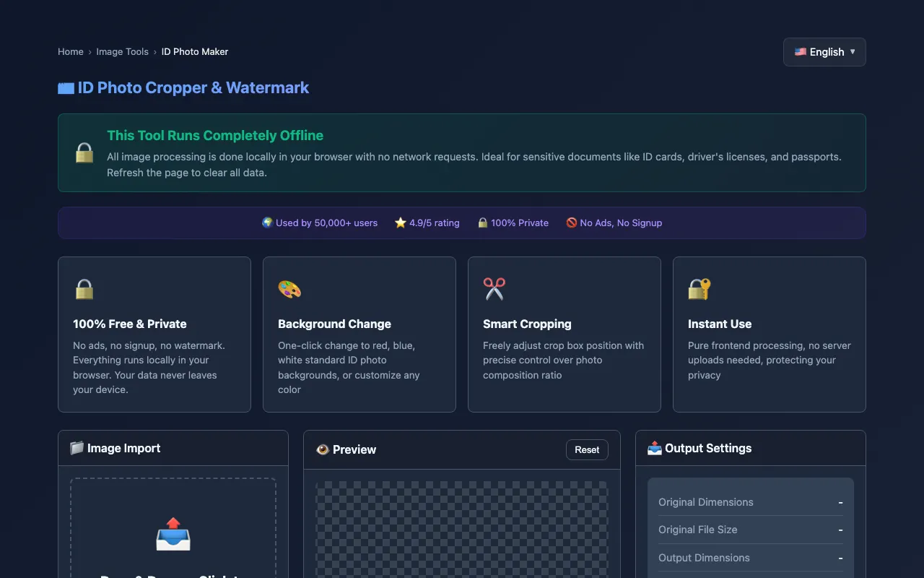Image resolution: width=924 pixels, height=578 pixels.
Task: Click the 'Output Settings' panel heading
Action: pos(708,448)
